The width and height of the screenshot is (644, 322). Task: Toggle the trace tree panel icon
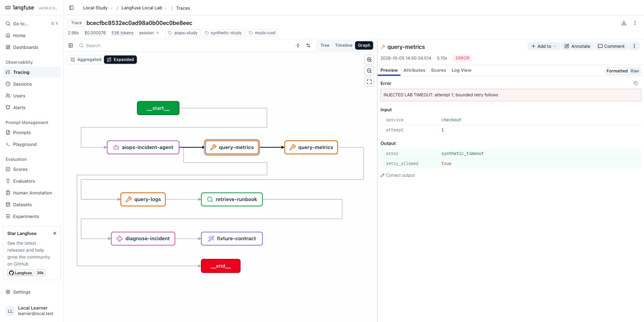[71, 45]
